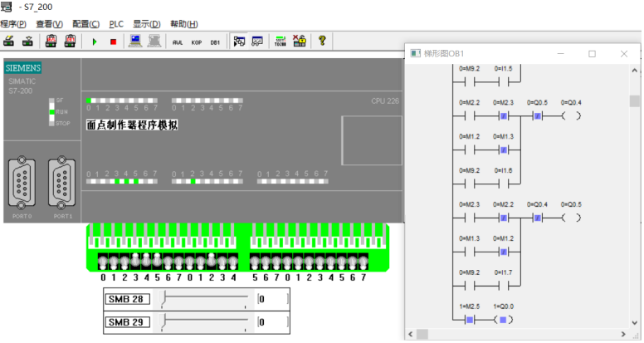
Task: Click the unload program icon beside load
Action: pyautogui.click(x=27, y=41)
